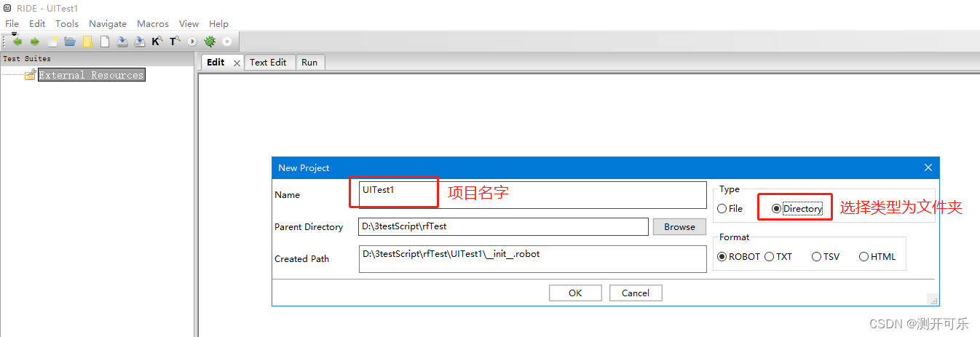This screenshot has width=980, height=337.
Task: Switch to the Text Edit tab
Action: 269,63
